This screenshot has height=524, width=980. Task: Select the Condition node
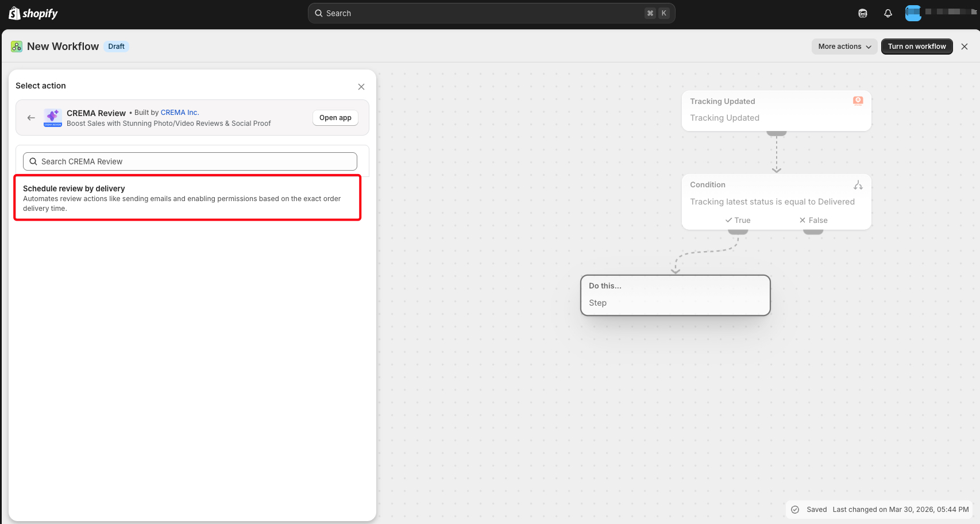777,202
